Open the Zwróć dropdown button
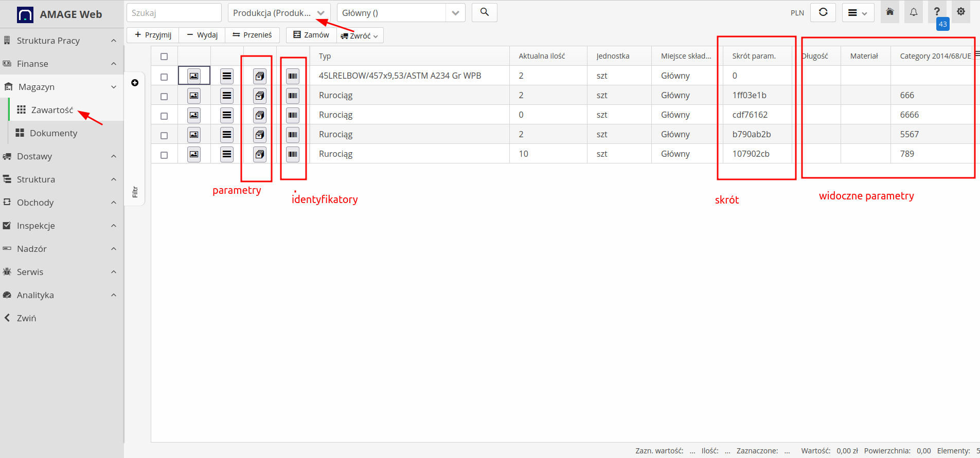Viewport: 980px width, 458px height. [x=360, y=35]
